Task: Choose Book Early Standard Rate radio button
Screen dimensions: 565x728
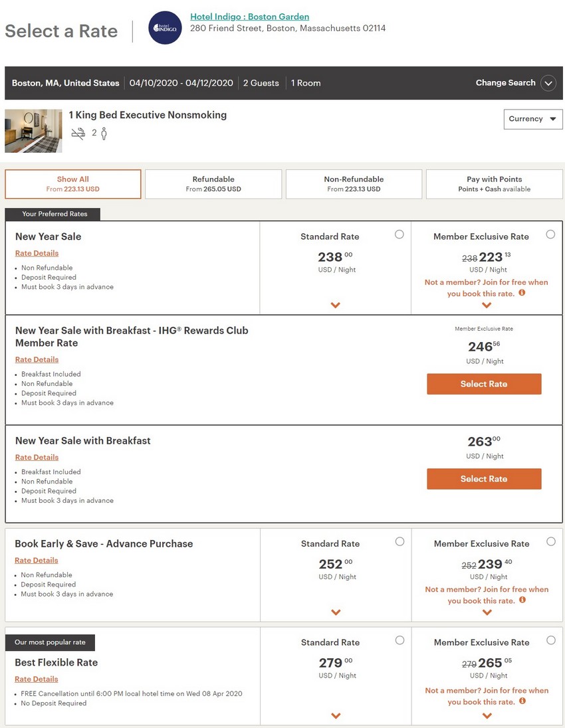Action: click(x=399, y=541)
